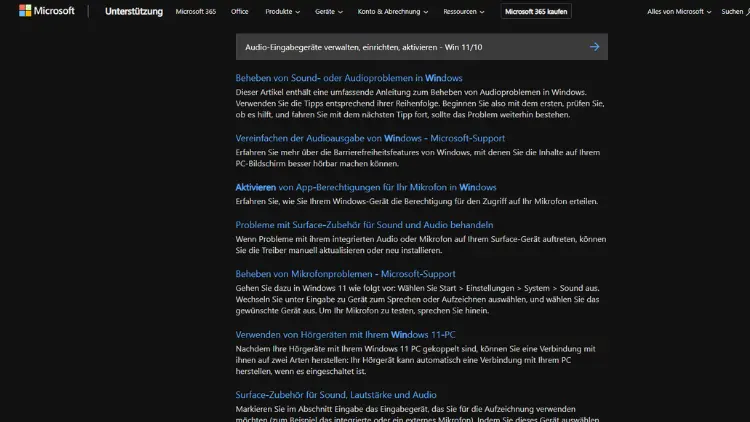This screenshot has height=422, width=750.
Task: Click description text starting 'Dieser Artikel enthält'
Action: 420,103
